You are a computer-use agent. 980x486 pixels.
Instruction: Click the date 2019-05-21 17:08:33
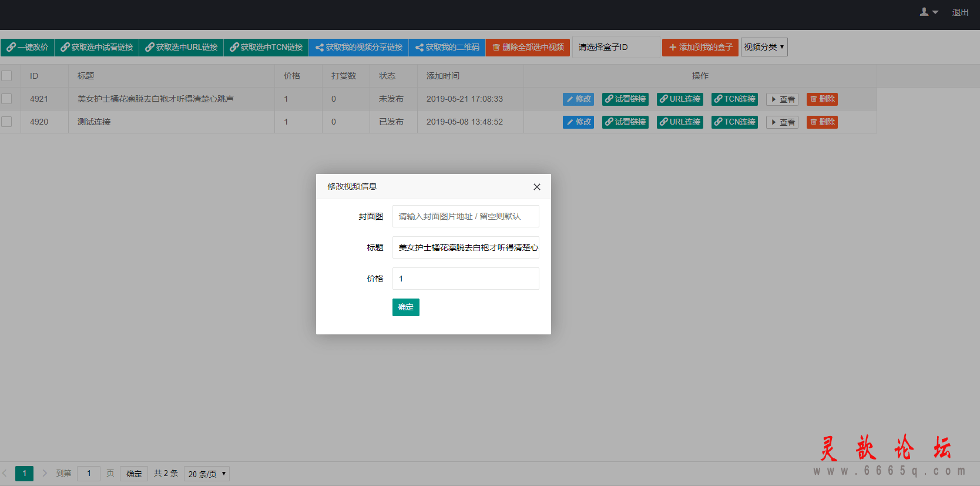pos(465,99)
